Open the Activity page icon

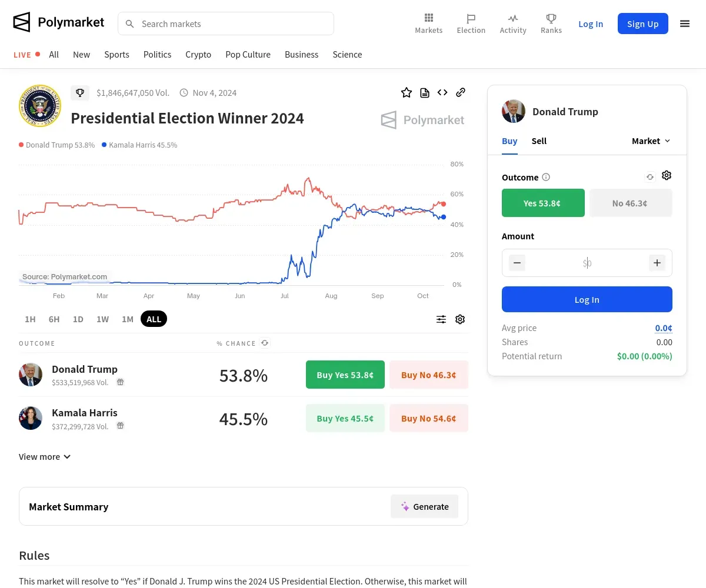point(513,24)
